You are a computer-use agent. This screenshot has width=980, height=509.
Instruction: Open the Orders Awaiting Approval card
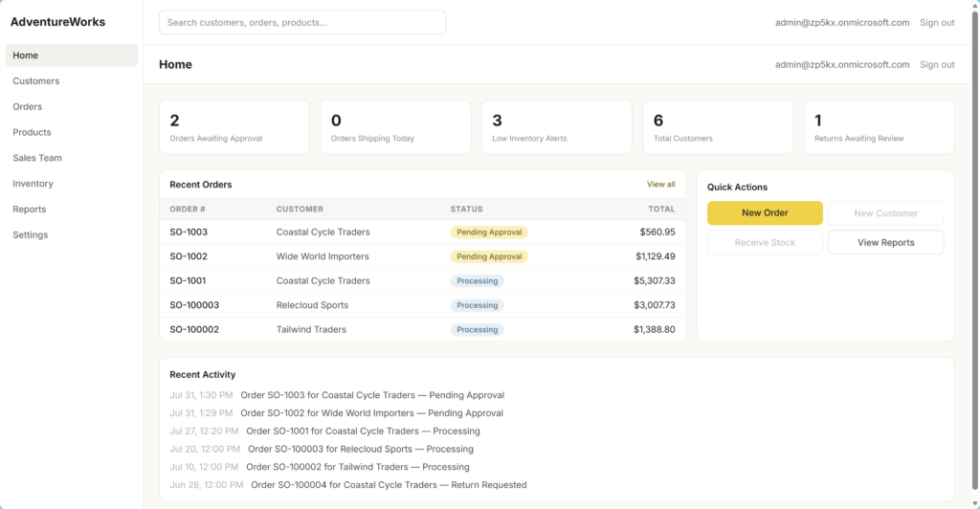coord(234,127)
